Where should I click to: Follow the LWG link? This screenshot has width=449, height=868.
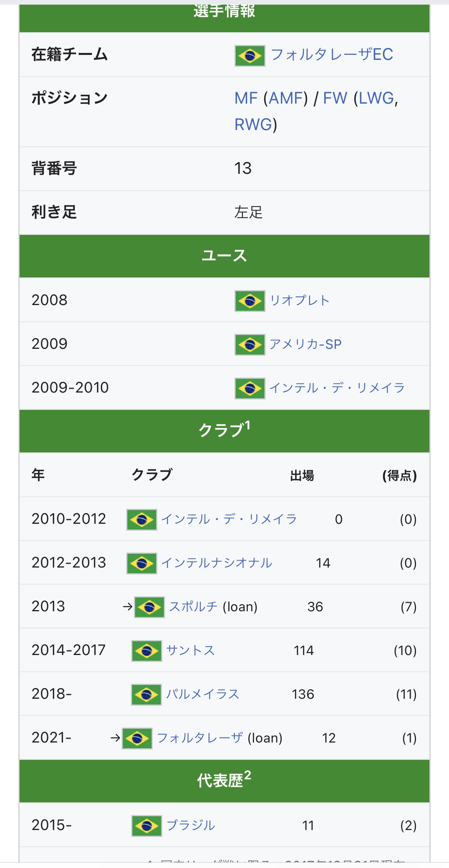coord(376,98)
